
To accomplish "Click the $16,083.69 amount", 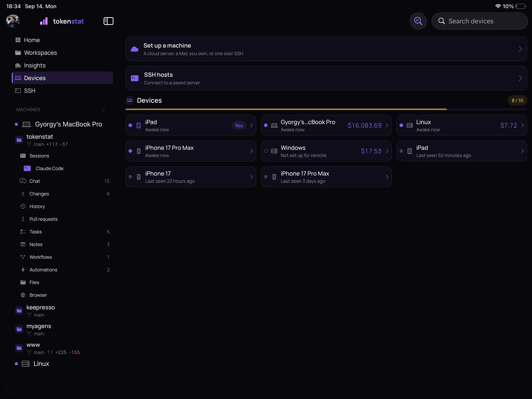I will tap(365, 125).
